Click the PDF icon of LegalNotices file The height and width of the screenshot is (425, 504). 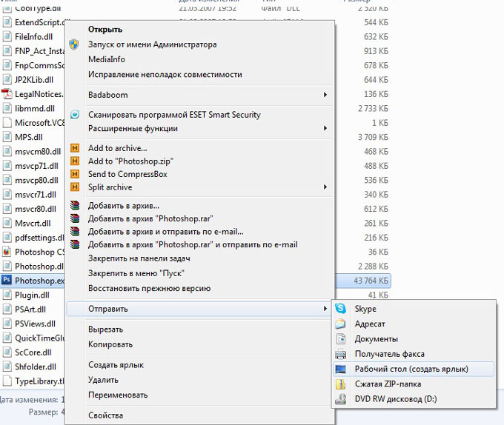pos(7,94)
